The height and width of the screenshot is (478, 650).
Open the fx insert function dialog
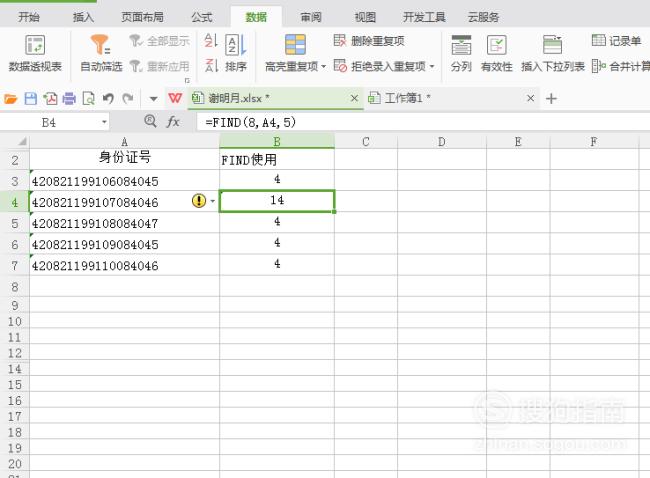point(173,121)
